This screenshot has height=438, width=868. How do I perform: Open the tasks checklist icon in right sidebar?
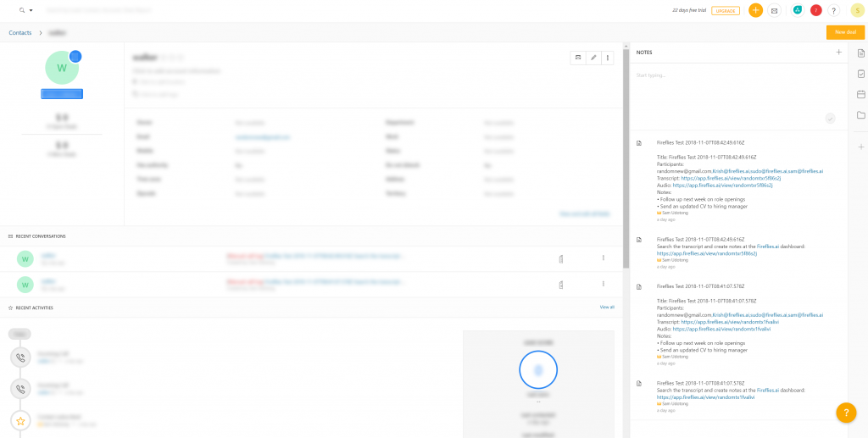coord(860,74)
